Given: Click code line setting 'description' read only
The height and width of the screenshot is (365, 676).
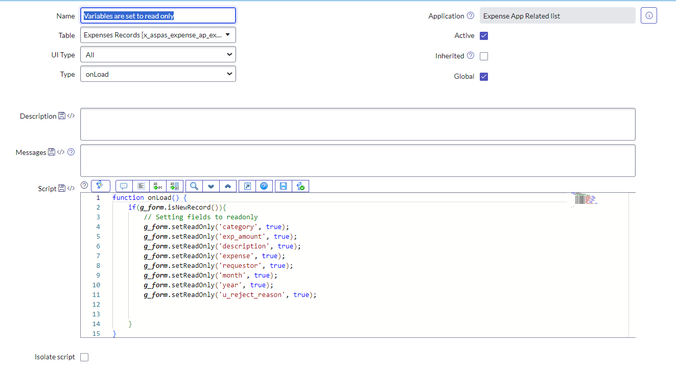Looking at the screenshot, I should [222, 246].
